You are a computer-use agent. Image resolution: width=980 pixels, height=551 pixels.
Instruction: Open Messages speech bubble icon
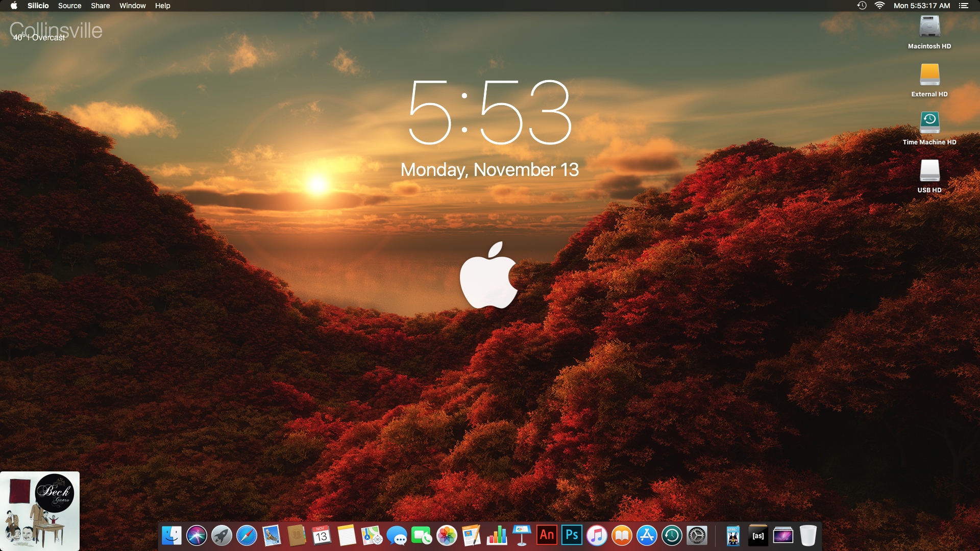(397, 536)
